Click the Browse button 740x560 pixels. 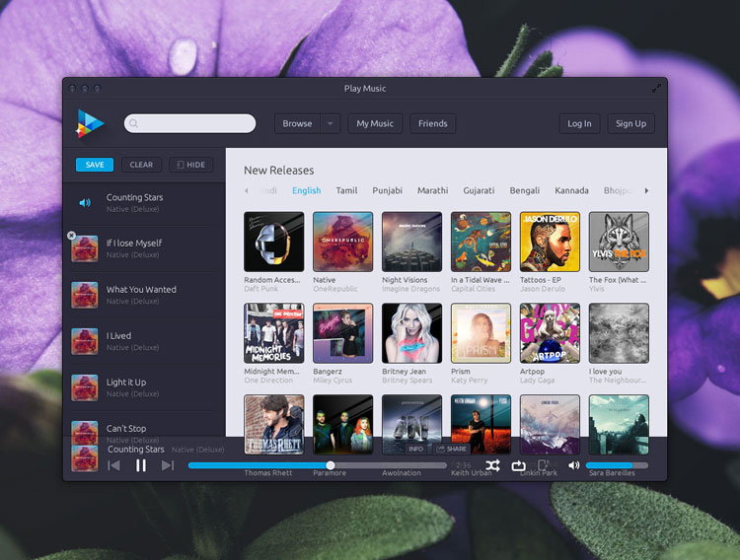(297, 123)
